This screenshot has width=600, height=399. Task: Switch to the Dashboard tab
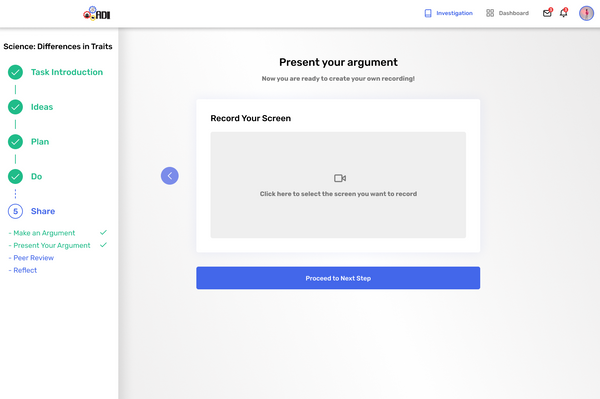point(507,13)
